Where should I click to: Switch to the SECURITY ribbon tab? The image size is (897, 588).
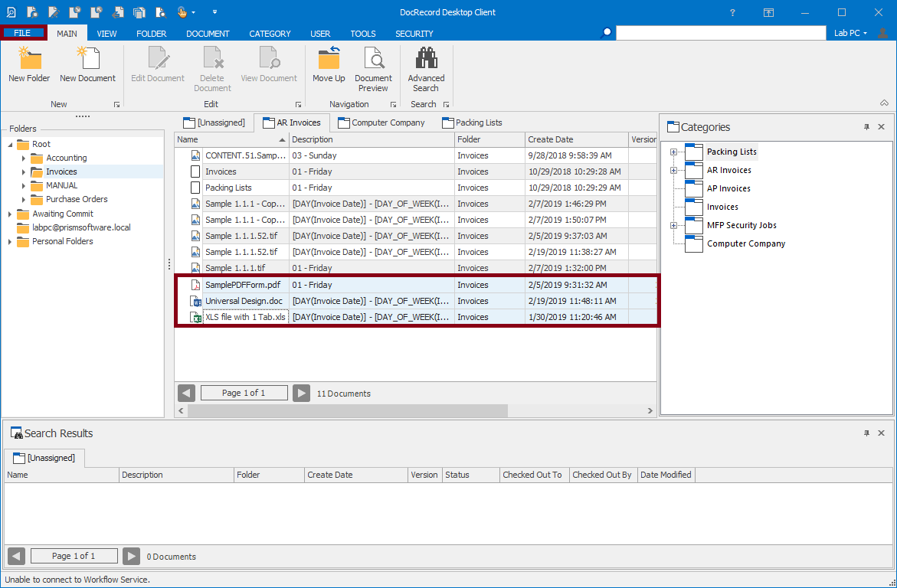pyautogui.click(x=414, y=34)
